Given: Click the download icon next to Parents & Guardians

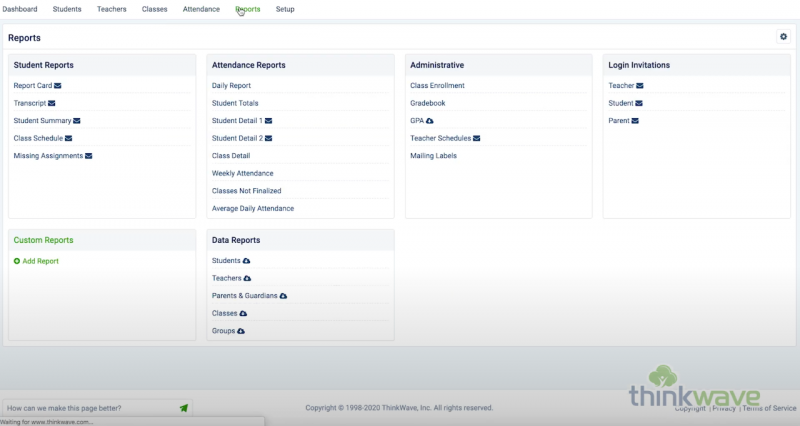Looking at the screenshot, I should pyautogui.click(x=283, y=296).
